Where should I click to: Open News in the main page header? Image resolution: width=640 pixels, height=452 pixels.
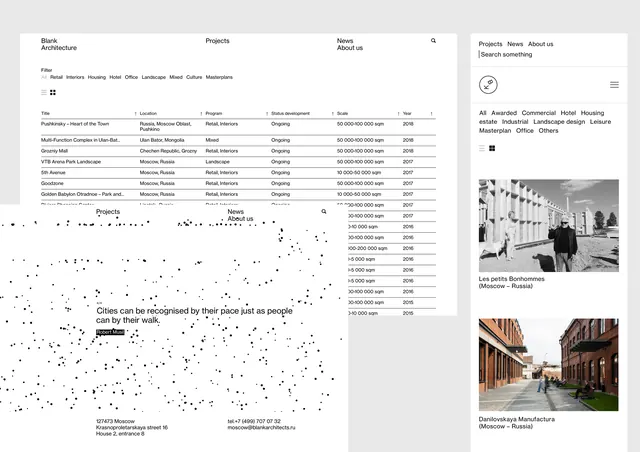point(345,41)
